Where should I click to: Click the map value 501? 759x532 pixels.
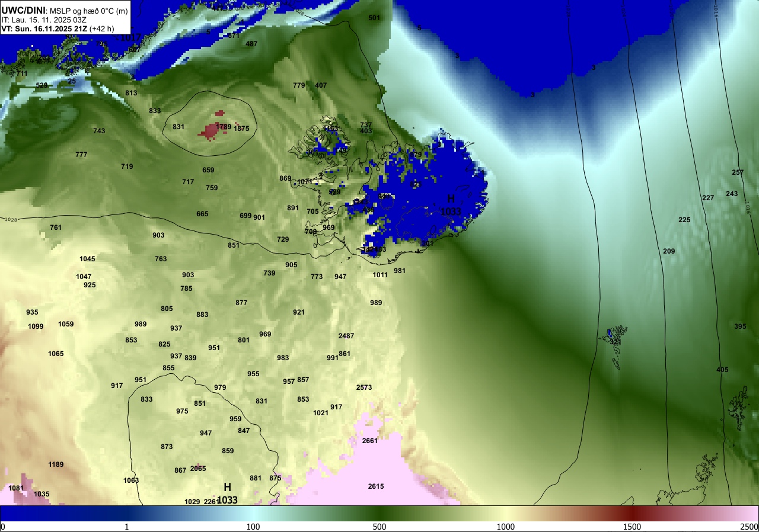[x=374, y=18]
